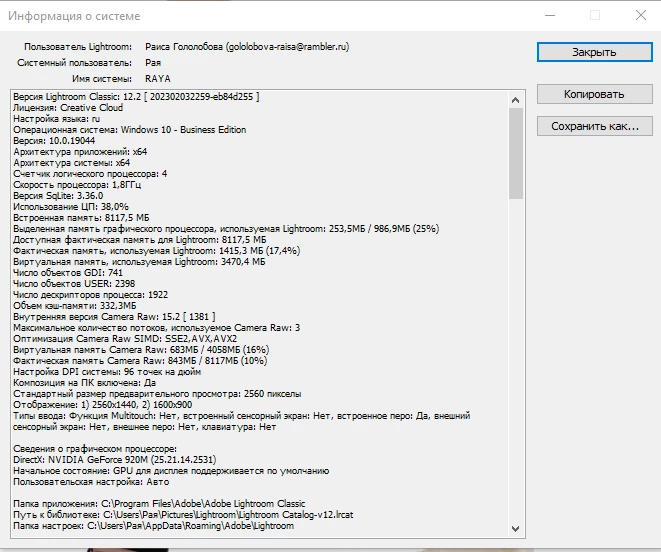Click Композиция на ПК включена: Да

(84, 382)
